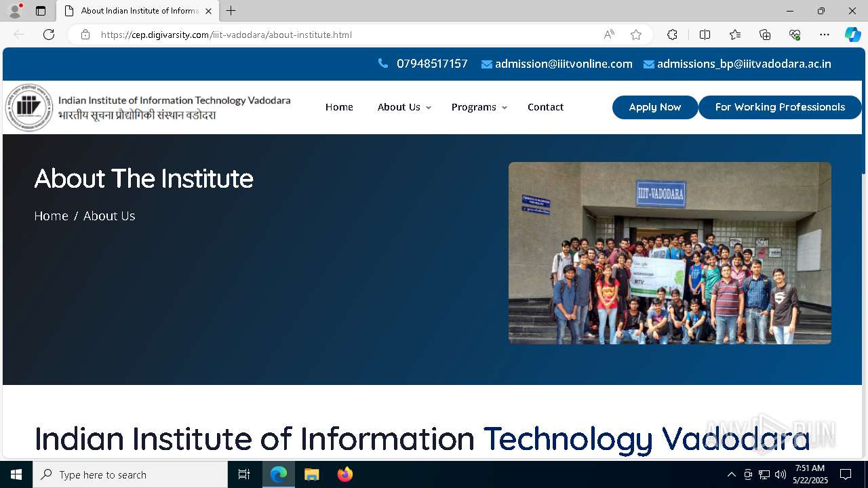Open the Favorites list

click(x=735, y=35)
